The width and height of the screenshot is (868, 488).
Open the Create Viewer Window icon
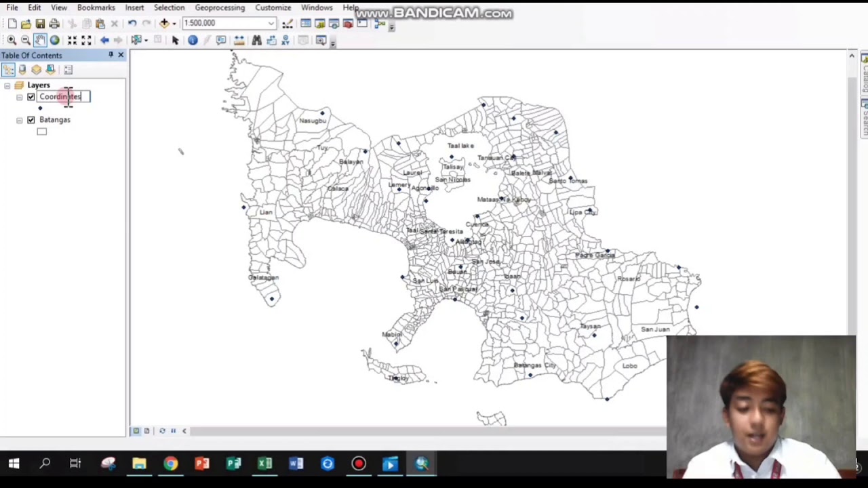click(x=321, y=40)
